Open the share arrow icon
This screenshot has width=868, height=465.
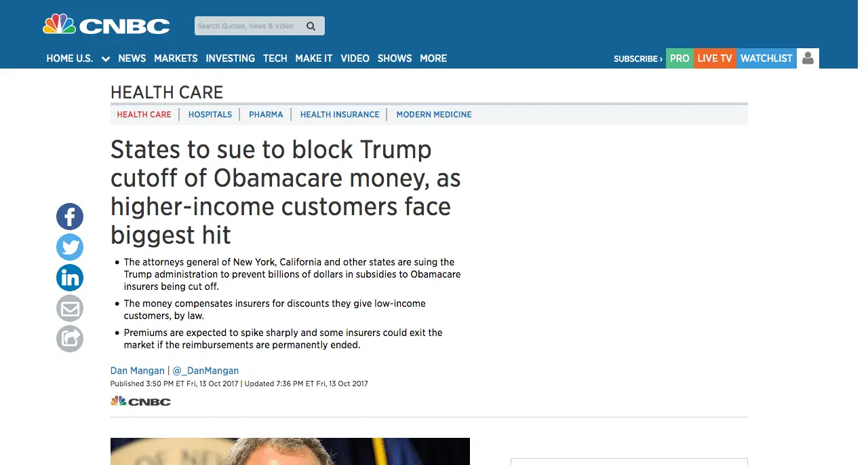tap(70, 339)
